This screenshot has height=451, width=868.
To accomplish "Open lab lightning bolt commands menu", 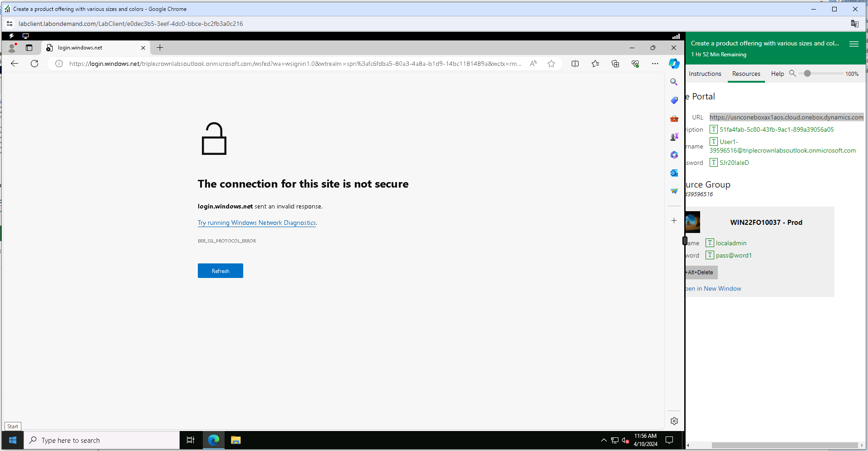I will (11, 36).
